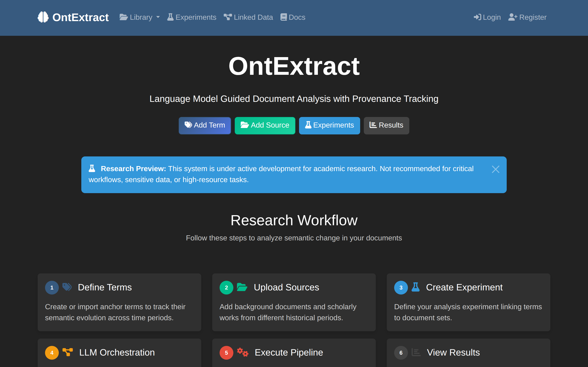The height and width of the screenshot is (367, 588).
Task: Click the Login link
Action: [487, 17]
